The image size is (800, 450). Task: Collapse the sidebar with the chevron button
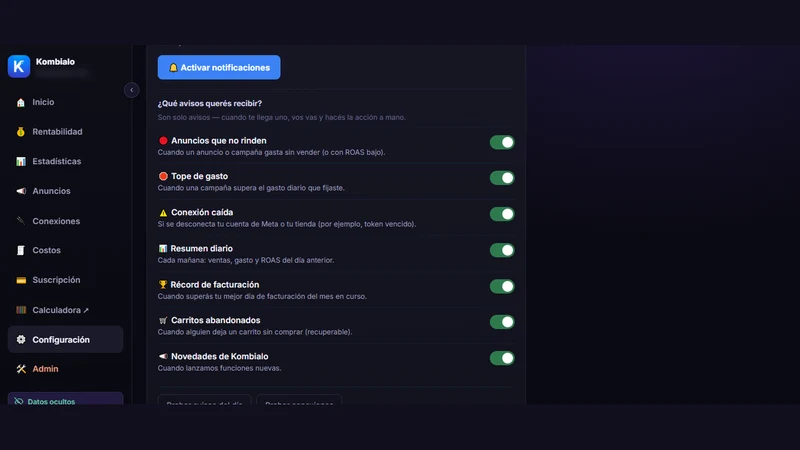pyautogui.click(x=132, y=90)
